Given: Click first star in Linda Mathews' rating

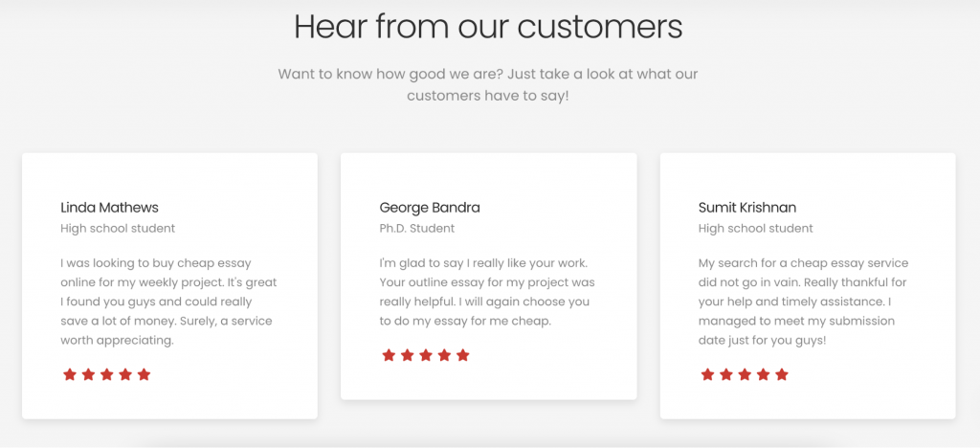Looking at the screenshot, I should pos(69,375).
